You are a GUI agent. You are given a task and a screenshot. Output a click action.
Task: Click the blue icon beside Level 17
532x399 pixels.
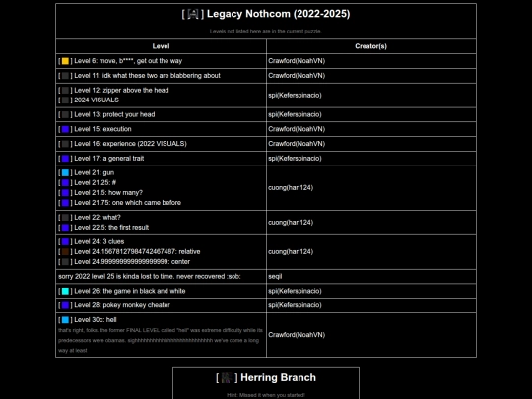pos(65,159)
